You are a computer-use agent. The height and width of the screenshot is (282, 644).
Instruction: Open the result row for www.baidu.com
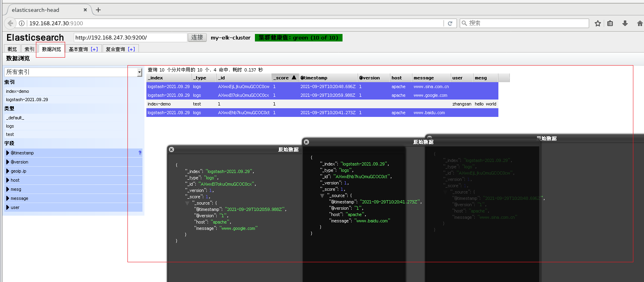[322, 113]
